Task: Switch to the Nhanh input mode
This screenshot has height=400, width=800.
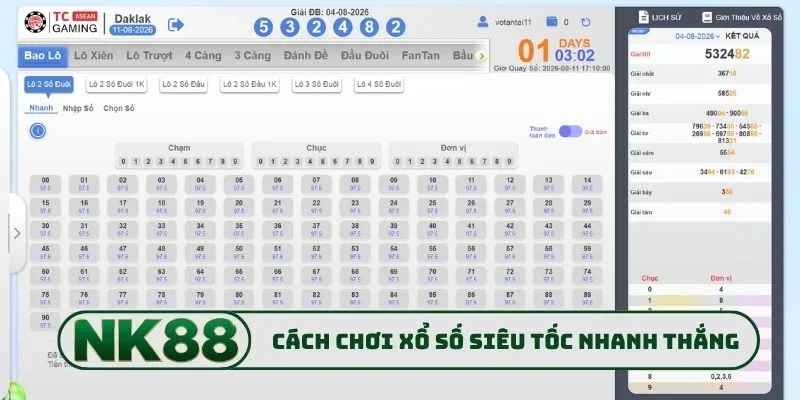Action: [x=41, y=108]
